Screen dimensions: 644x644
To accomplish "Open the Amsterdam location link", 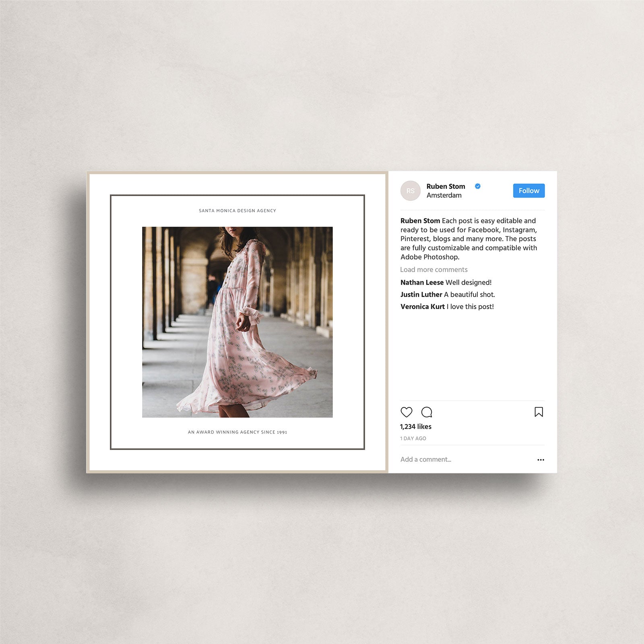I will [444, 196].
